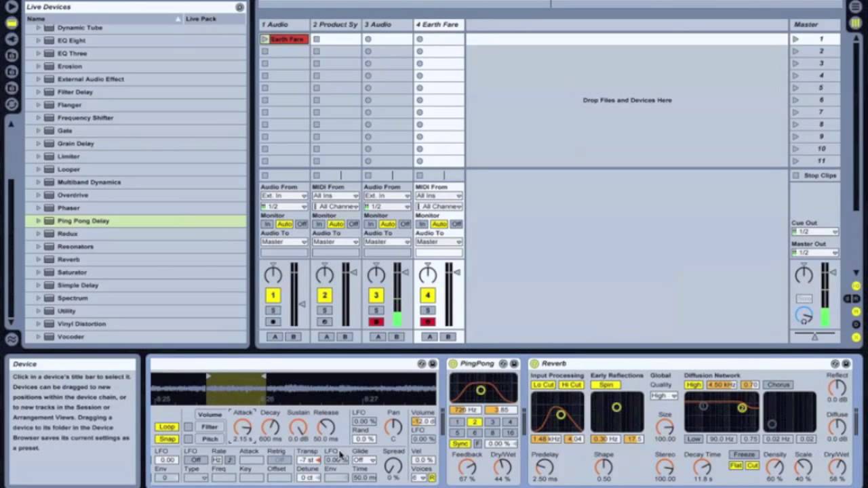The height and width of the screenshot is (488, 868).
Task: Enable Freeze in the Reverb
Action: pyautogui.click(x=743, y=455)
